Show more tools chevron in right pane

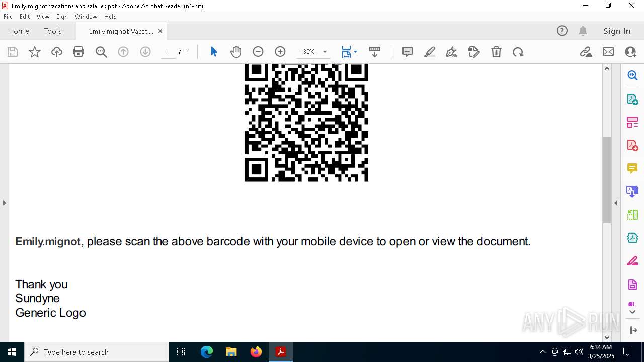click(632, 312)
